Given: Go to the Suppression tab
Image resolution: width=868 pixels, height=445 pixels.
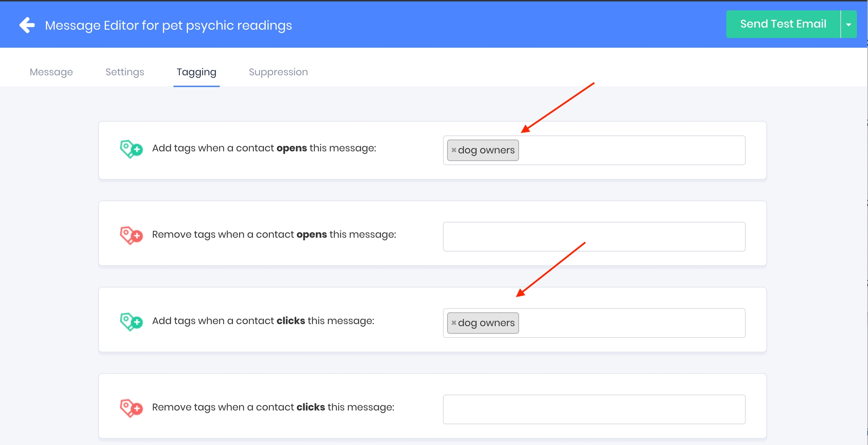Looking at the screenshot, I should click(x=278, y=72).
